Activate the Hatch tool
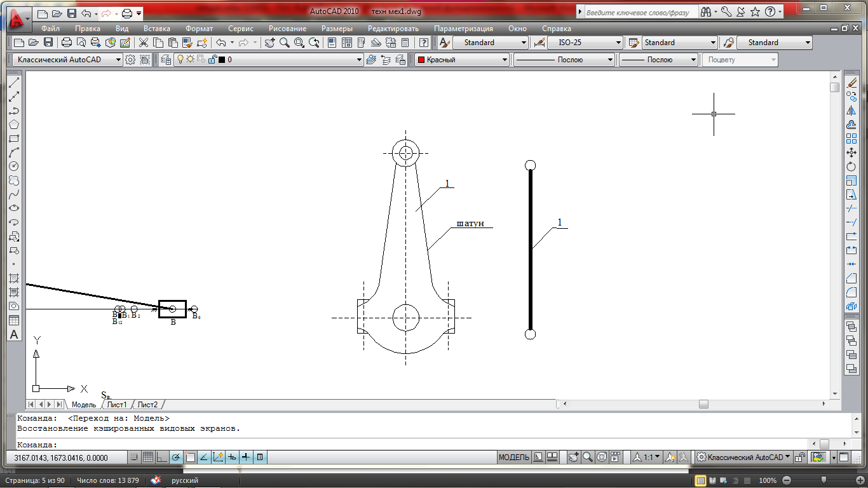This screenshot has width=868, height=488. 13,278
